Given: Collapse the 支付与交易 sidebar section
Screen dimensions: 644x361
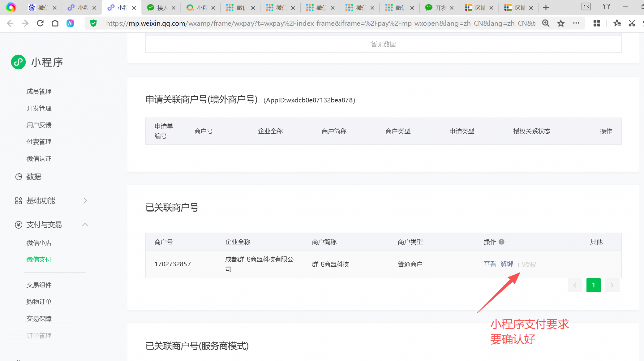Looking at the screenshot, I should pos(85,225).
